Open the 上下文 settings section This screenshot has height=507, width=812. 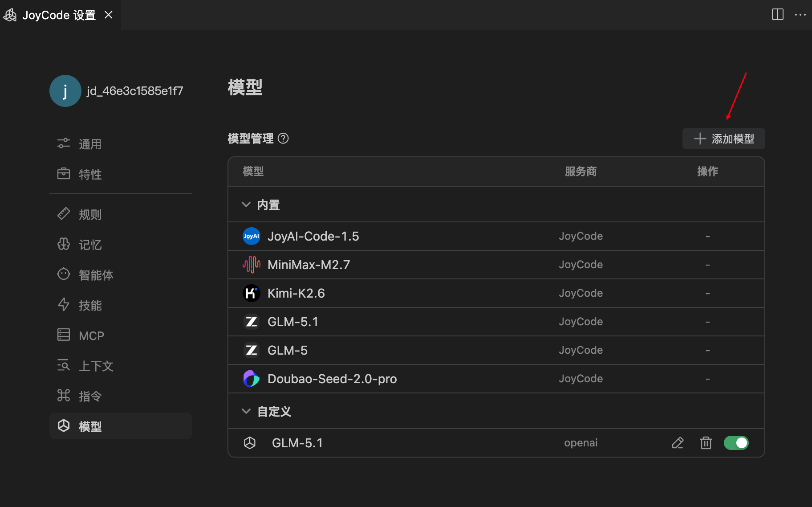click(x=120, y=366)
